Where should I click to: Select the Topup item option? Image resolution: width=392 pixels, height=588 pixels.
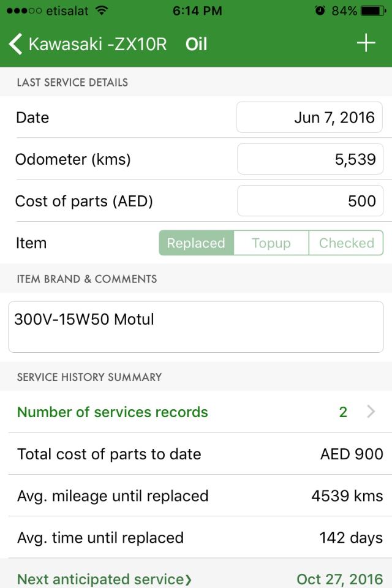(x=271, y=243)
